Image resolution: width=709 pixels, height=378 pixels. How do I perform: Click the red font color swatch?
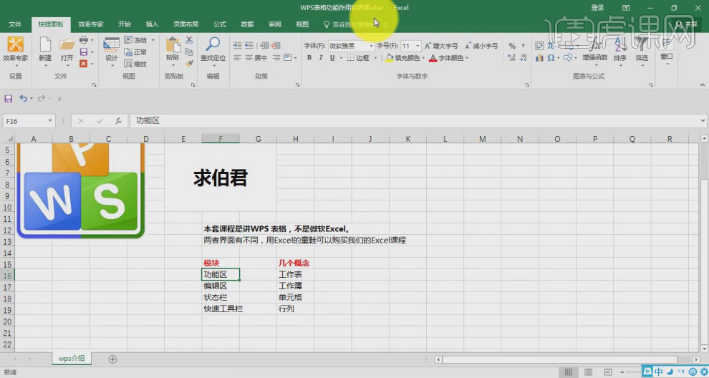tap(433, 58)
